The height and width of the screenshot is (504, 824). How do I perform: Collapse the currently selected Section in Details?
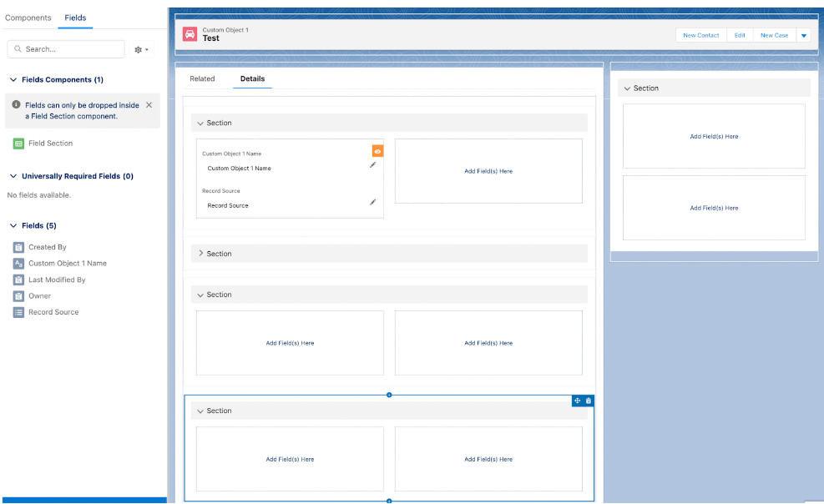coord(200,411)
